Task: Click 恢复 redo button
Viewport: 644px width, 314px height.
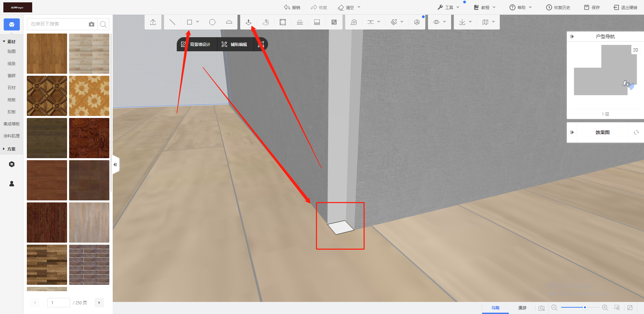Action: pos(319,7)
